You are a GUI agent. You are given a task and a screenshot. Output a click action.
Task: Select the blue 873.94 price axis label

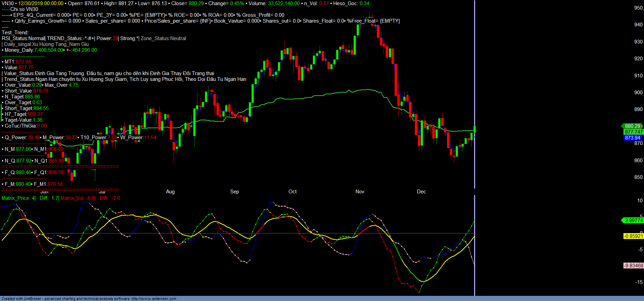[632, 138]
